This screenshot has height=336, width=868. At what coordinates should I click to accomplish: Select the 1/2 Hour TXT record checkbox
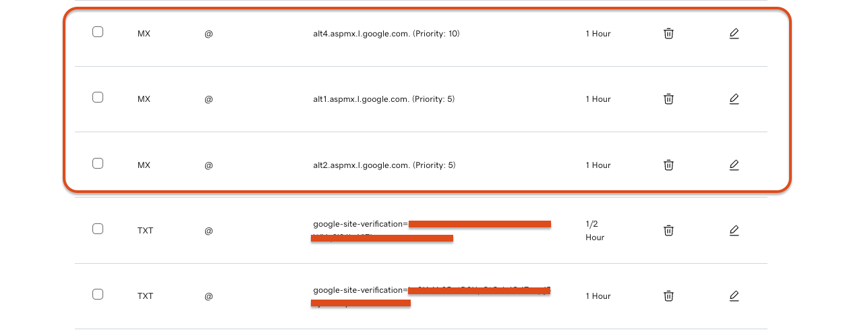[x=98, y=229]
